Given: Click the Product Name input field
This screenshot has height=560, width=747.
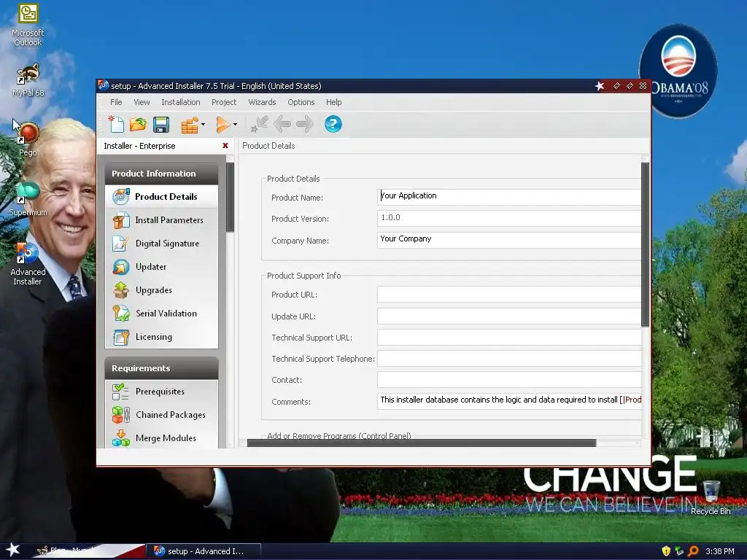Looking at the screenshot, I should (508, 197).
